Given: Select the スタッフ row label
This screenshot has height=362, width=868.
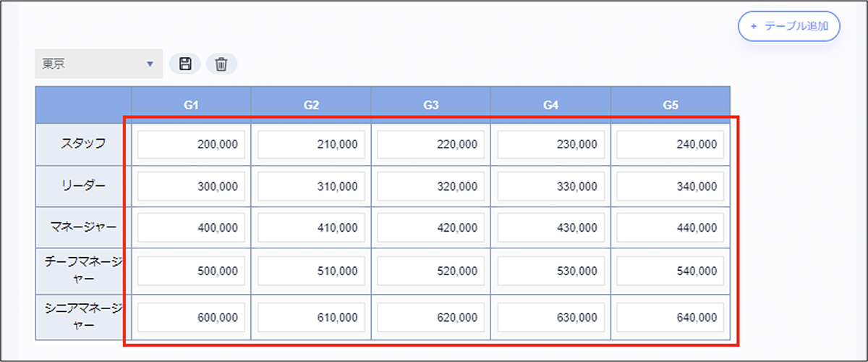Looking at the screenshot, I should (83, 143).
